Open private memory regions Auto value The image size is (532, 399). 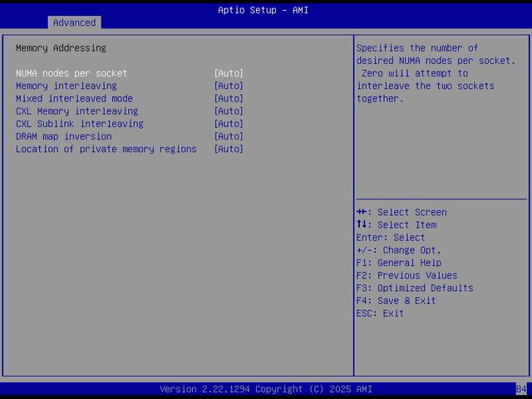click(229, 150)
